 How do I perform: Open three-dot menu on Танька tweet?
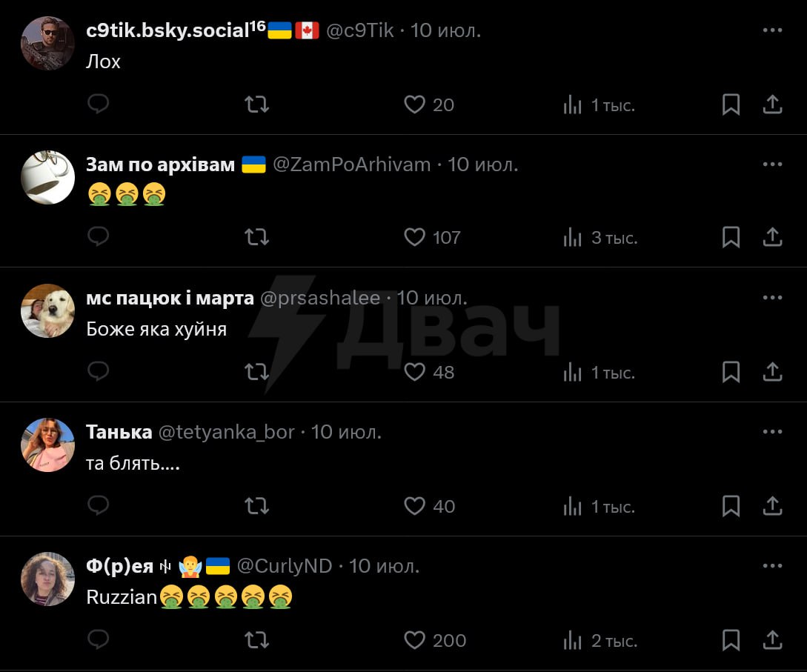[x=772, y=432]
